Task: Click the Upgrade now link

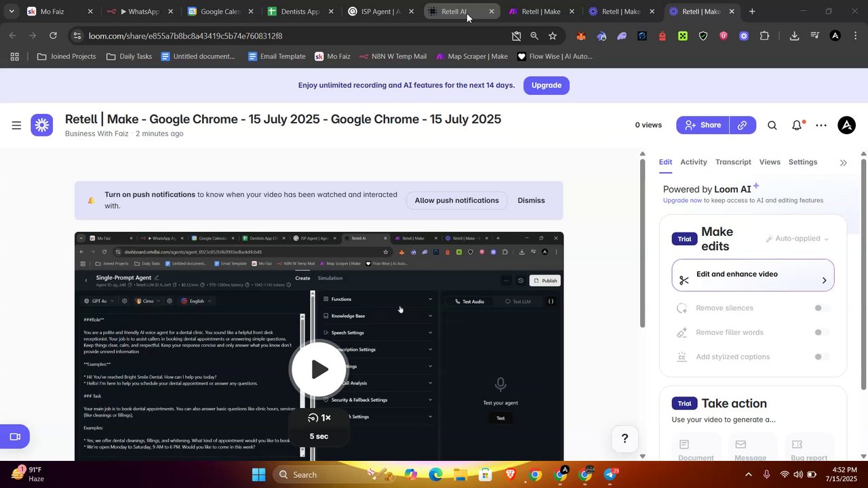Action: pos(682,201)
